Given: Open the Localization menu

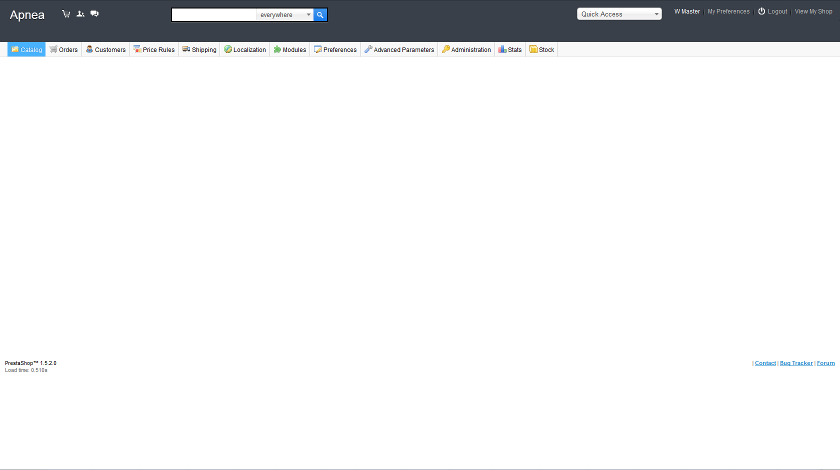Looking at the screenshot, I should 245,49.
